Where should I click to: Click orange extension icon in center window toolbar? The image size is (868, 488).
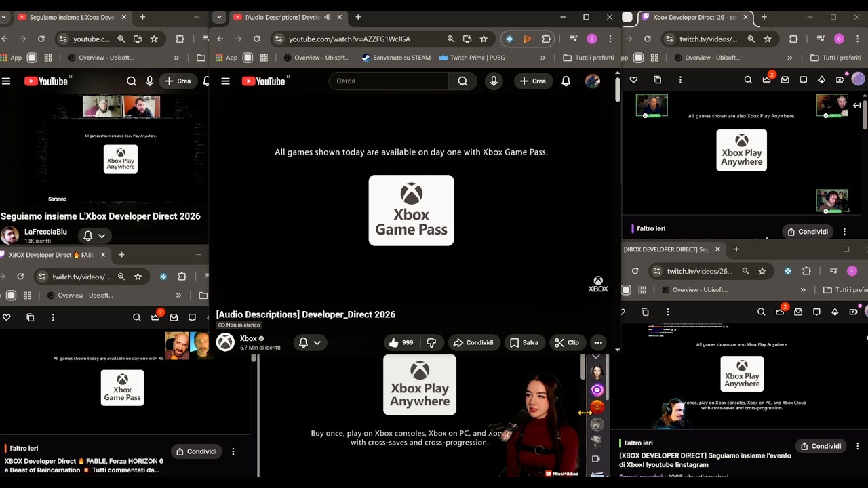coord(528,39)
